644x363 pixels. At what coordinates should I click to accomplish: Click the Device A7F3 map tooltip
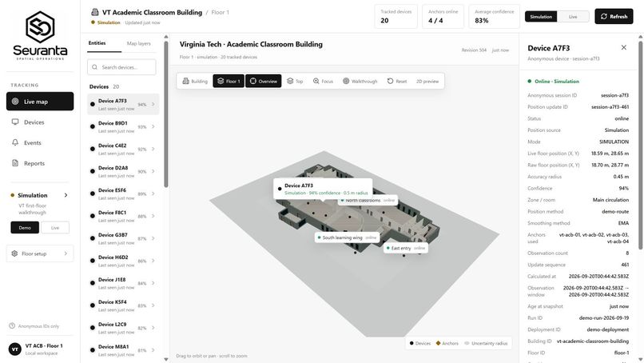(323, 189)
